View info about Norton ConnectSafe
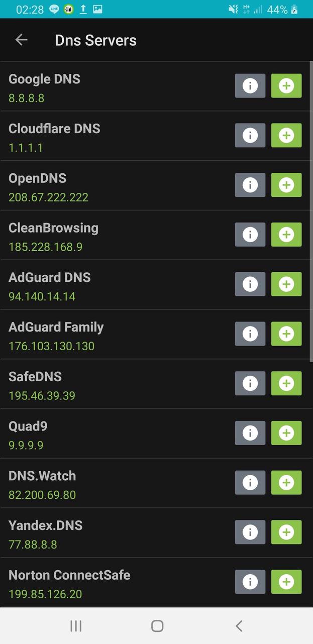Image resolution: width=313 pixels, height=644 pixels. tap(250, 582)
